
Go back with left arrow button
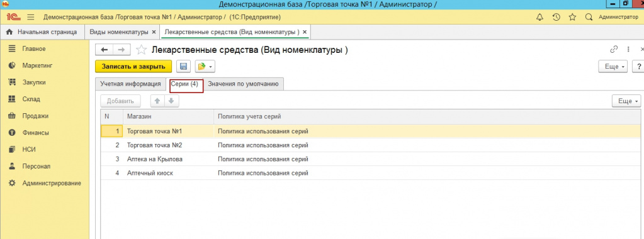105,50
